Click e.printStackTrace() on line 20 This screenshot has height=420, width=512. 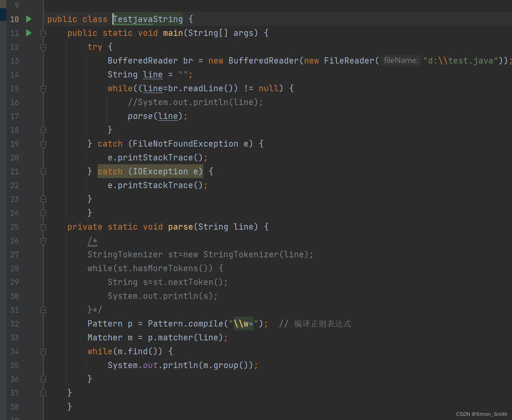point(155,158)
